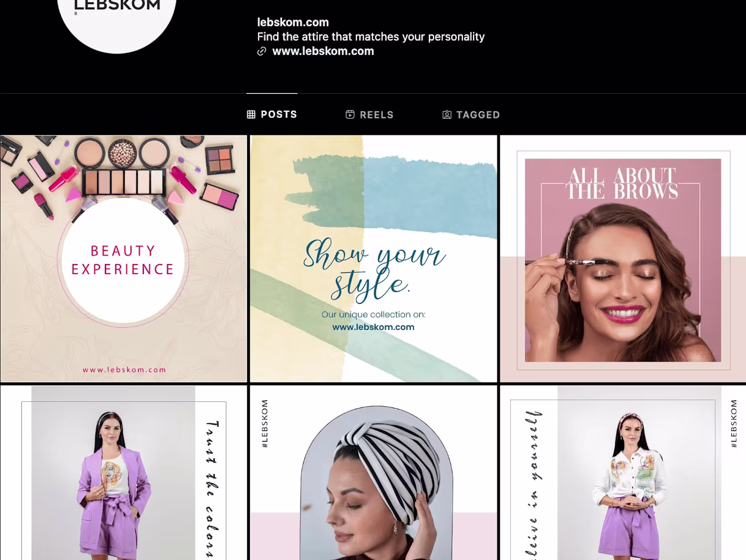The height and width of the screenshot is (560, 746).
Task: Click the profile bio tagline text
Action: pyautogui.click(x=371, y=37)
